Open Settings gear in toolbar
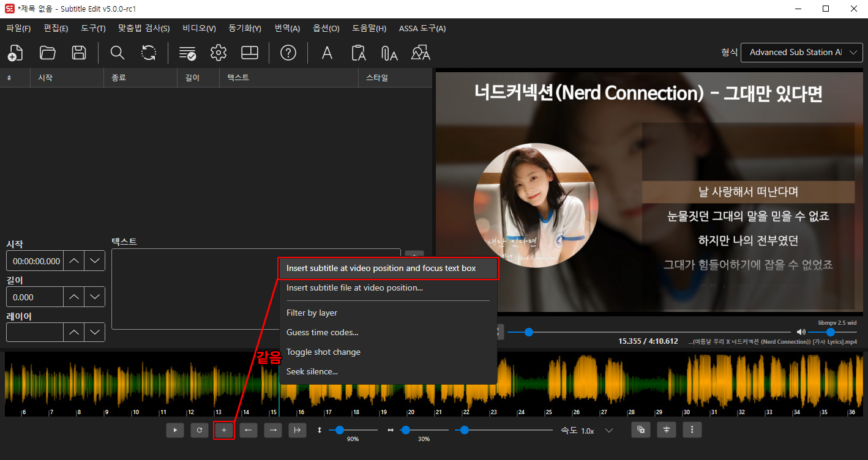 tap(219, 53)
